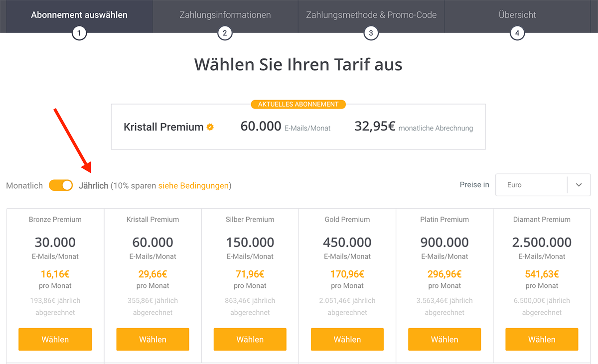The image size is (598, 364).
Task: Choose Diamant Premium via Wählen button
Action: click(x=542, y=340)
